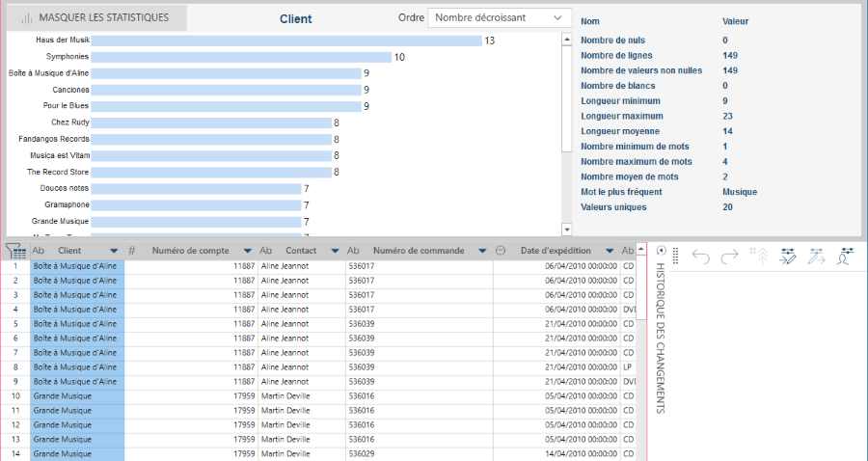Screen dimensions: 868x461
Task: Click the Symphonies bar in the chart
Action: click(x=241, y=57)
